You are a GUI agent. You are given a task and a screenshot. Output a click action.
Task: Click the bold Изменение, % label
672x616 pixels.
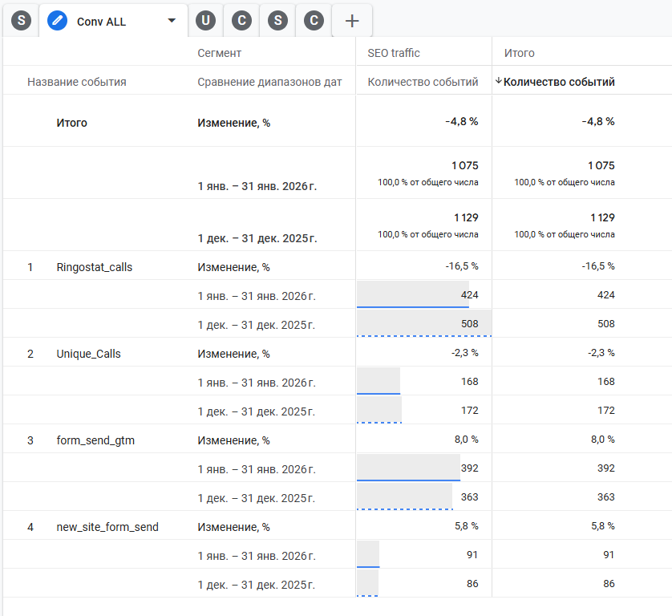(x=233, y=123)
